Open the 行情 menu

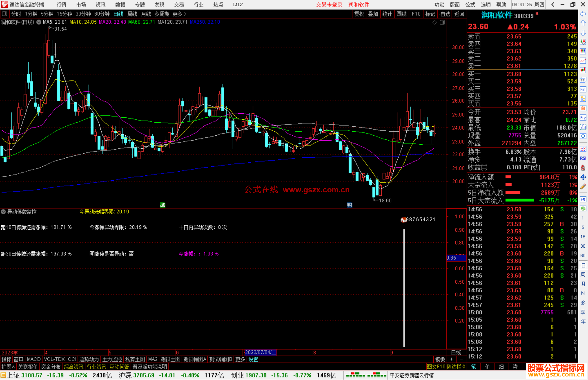pyautogui.click(x=61, y=4)
